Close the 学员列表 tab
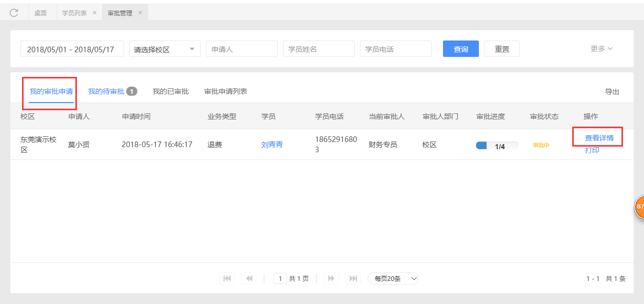Screen dimensions: 644x304 click(x=94, y=13)
